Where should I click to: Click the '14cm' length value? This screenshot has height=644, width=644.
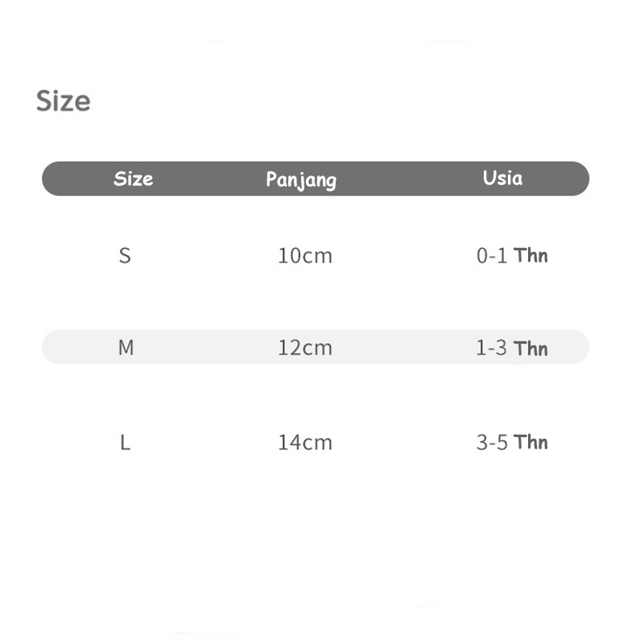[x=304, y=442]
